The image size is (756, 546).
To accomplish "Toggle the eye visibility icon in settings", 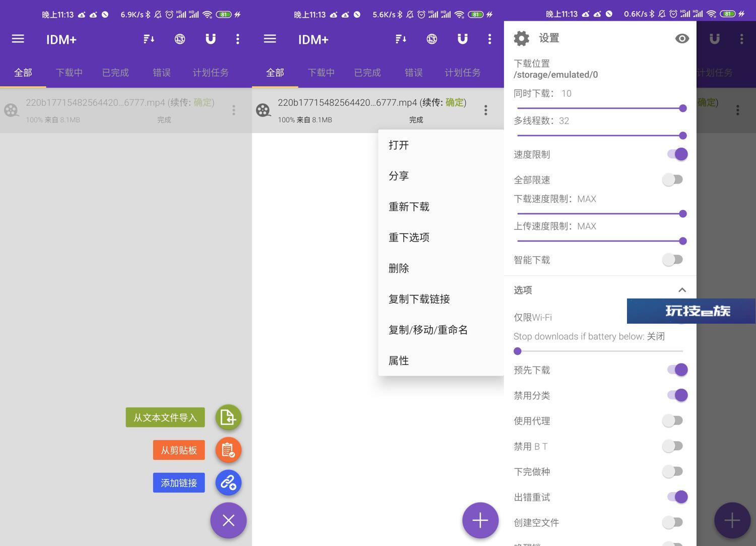I will 682,38.
